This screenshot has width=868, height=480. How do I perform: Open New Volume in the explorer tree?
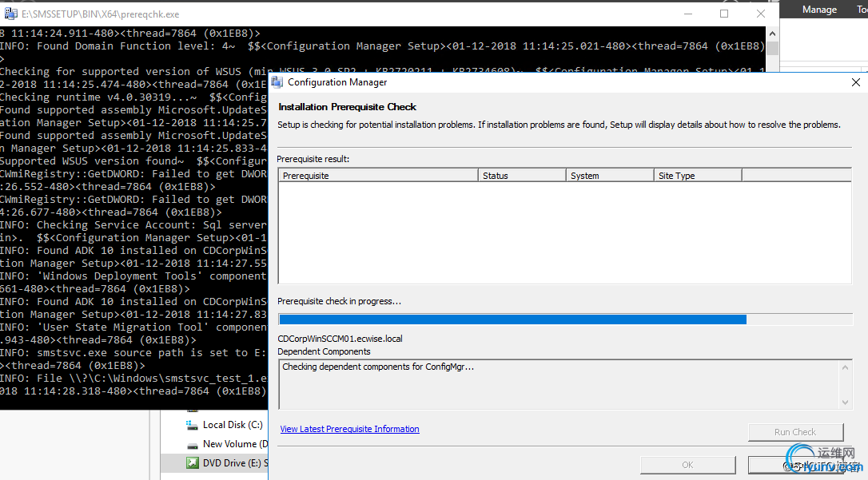(235, 444)
